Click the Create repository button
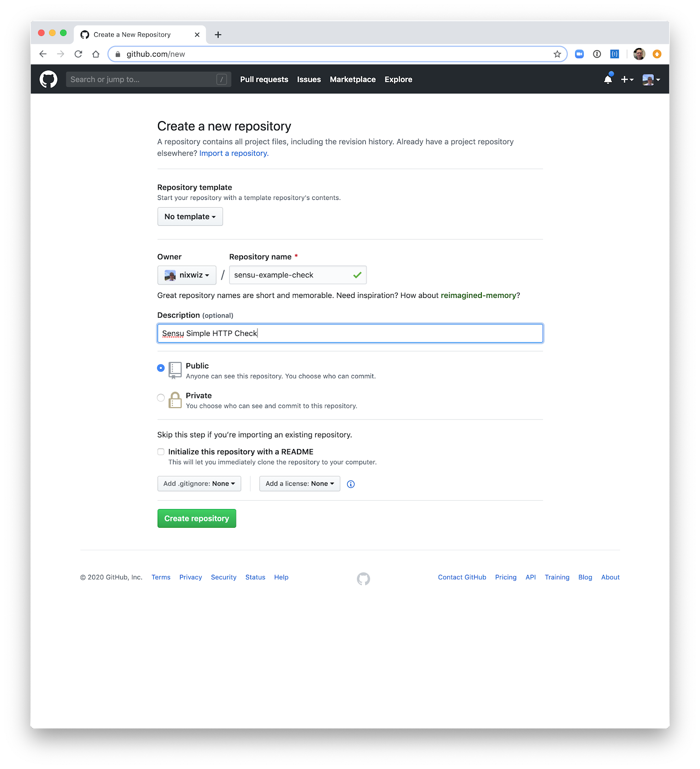The width and height of the screenshot is (700, 769). point(197,519)
